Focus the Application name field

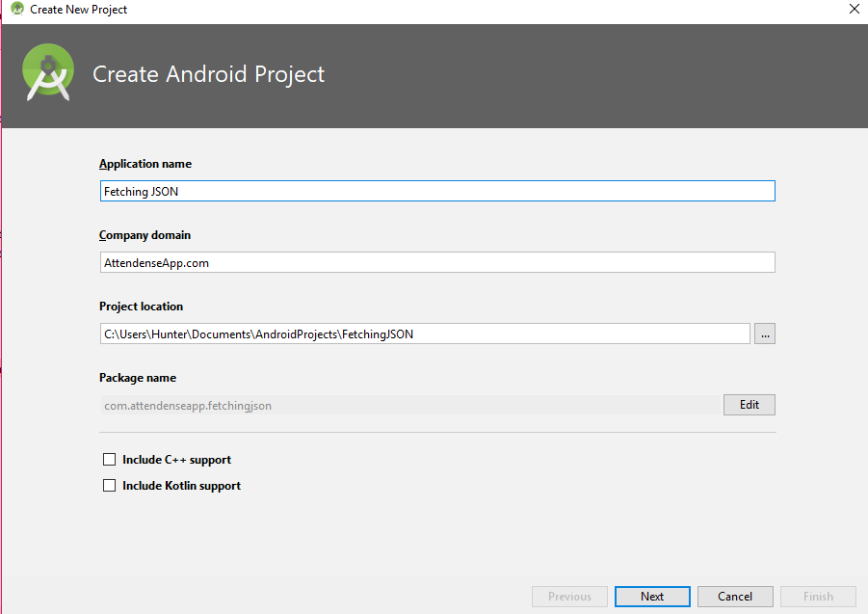click(x=437, y=191)
